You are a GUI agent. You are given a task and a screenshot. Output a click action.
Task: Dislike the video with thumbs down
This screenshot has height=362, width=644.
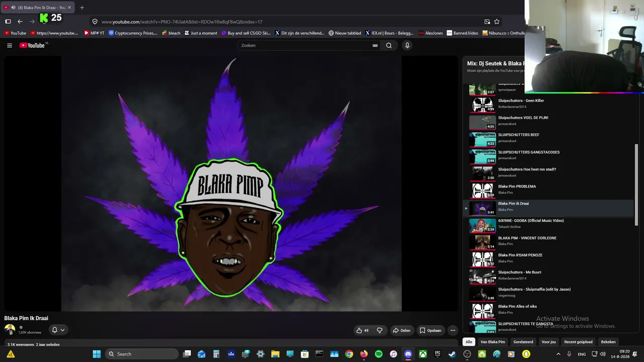click(x=380, y=330)
